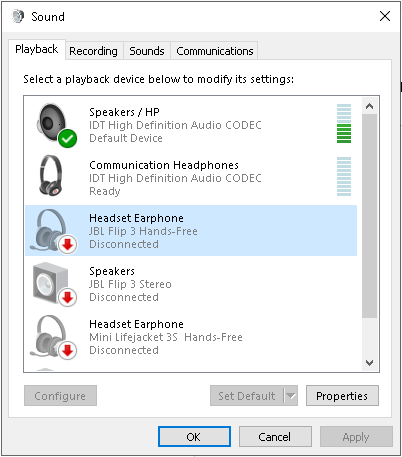402x457 pixels.
Task: Switch to the Communications tab
Action: tap(215, 51)
